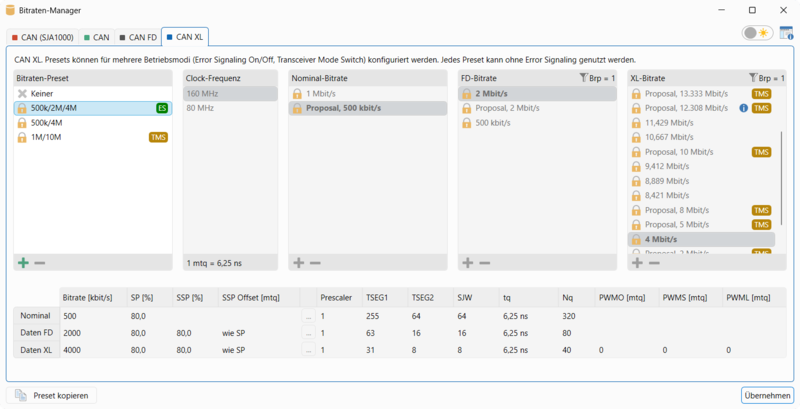Add an XL bitrate with plus icon
This screenshot has width=800, height=409.
[637, 263]
